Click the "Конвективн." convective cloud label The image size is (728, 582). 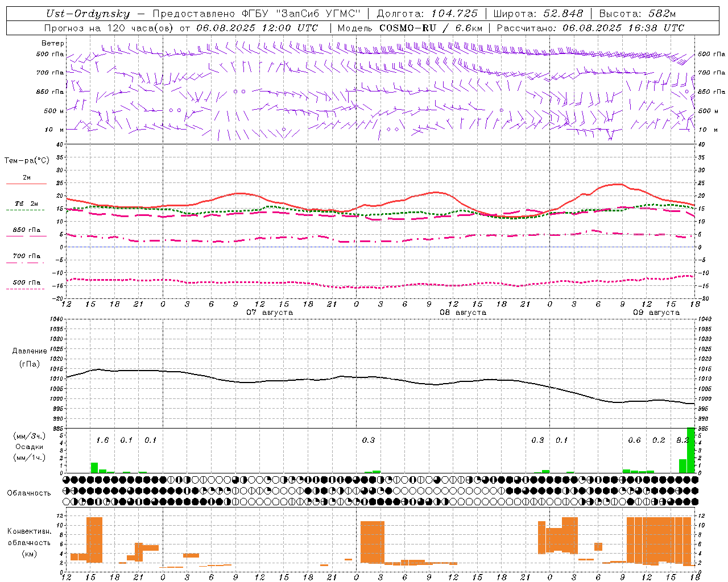click(x=29, y=531)
